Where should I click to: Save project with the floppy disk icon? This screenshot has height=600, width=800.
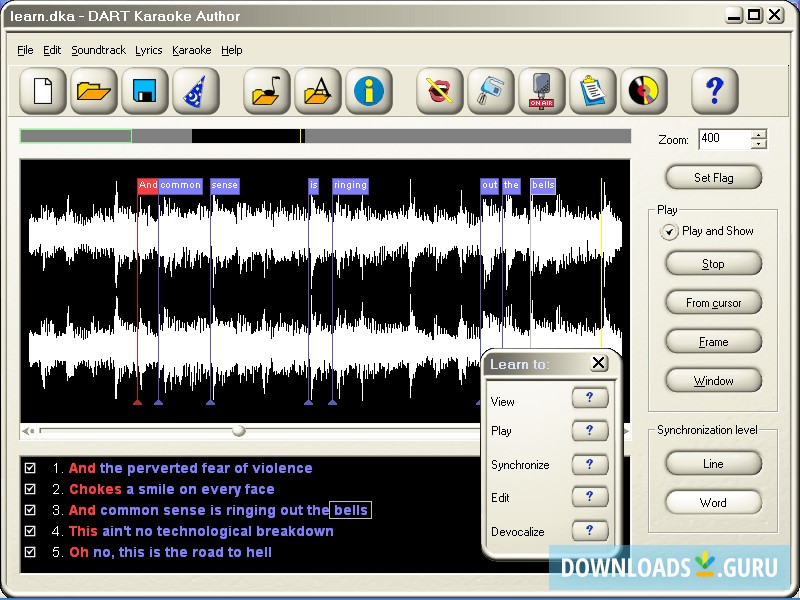145,92
